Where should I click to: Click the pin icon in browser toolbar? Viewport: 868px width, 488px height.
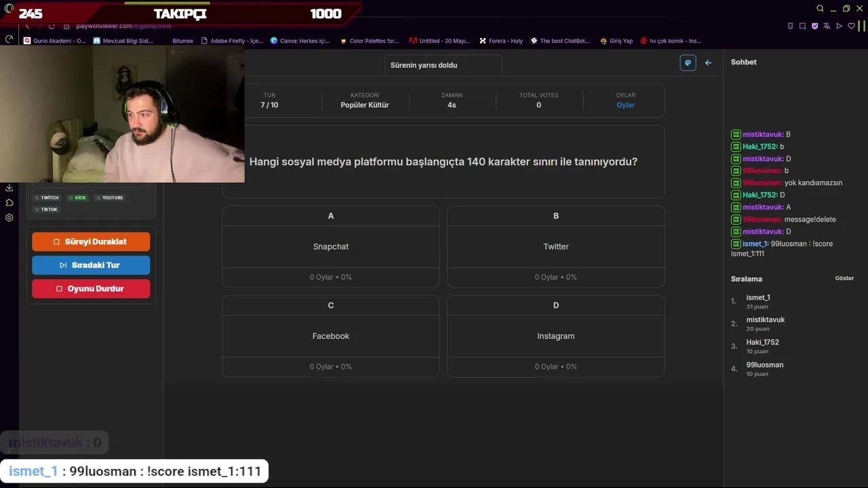790,26
